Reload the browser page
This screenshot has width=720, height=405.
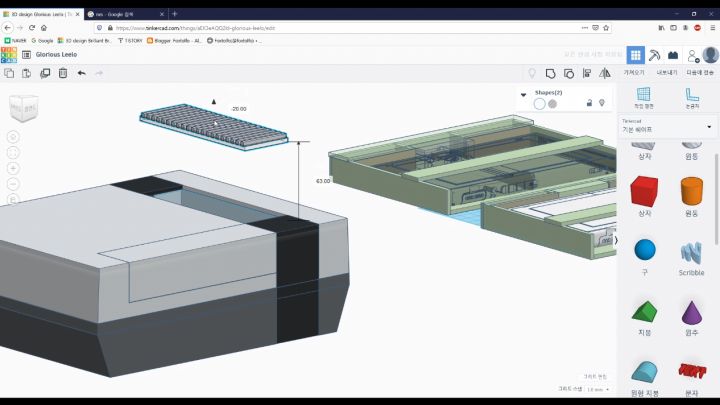click(x=32, y=28)
